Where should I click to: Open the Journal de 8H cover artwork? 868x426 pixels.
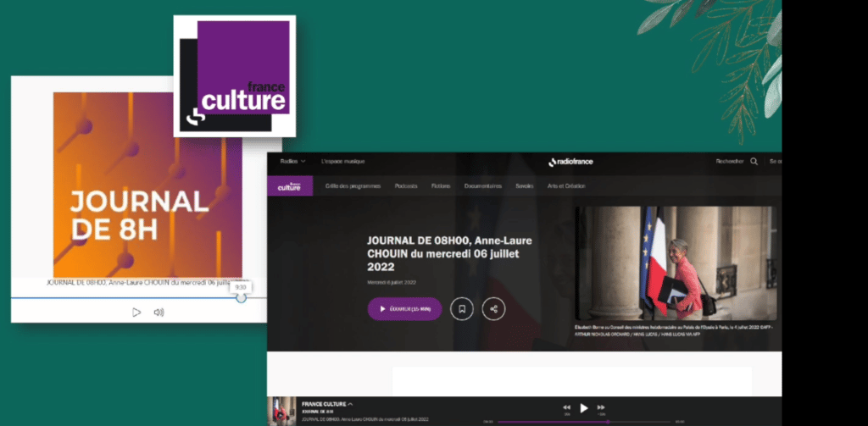click(147, 185)
